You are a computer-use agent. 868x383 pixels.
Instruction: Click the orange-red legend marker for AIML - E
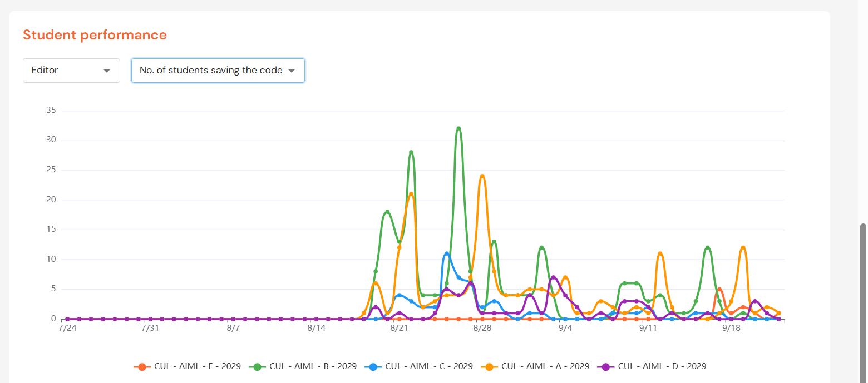[x=142, y=367]
